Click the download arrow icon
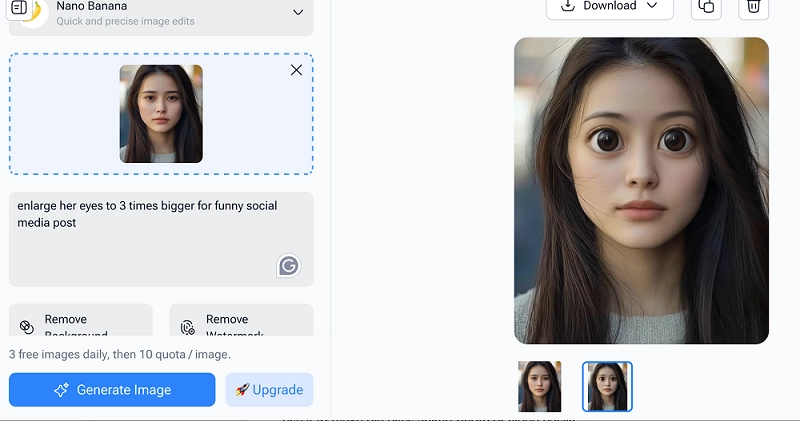The image size is (800, 421). (x=567, y=6)
